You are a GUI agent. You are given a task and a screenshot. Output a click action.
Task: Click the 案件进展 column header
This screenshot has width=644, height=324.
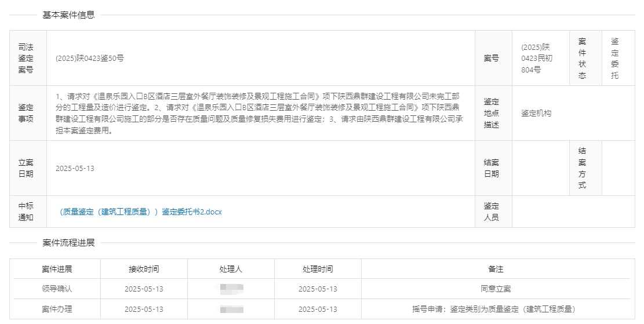tap(57, 270)
